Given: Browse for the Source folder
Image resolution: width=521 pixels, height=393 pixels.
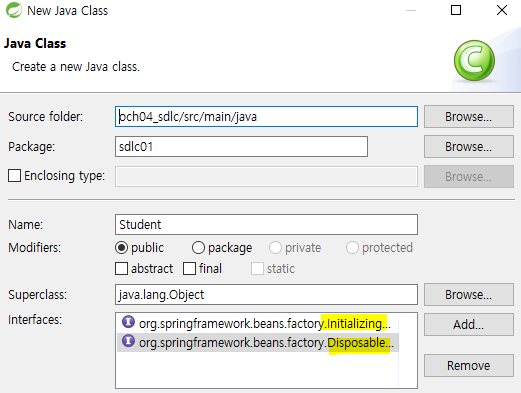Looking at the screenshot, I should point(469,117).
